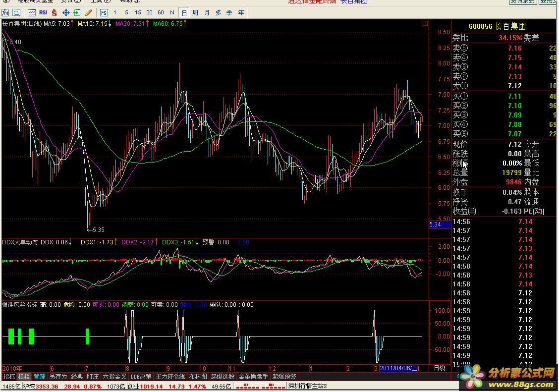Screen dimensions: 559x392
Task: Select the 六指金叉 template
Action: pos(114,376)
